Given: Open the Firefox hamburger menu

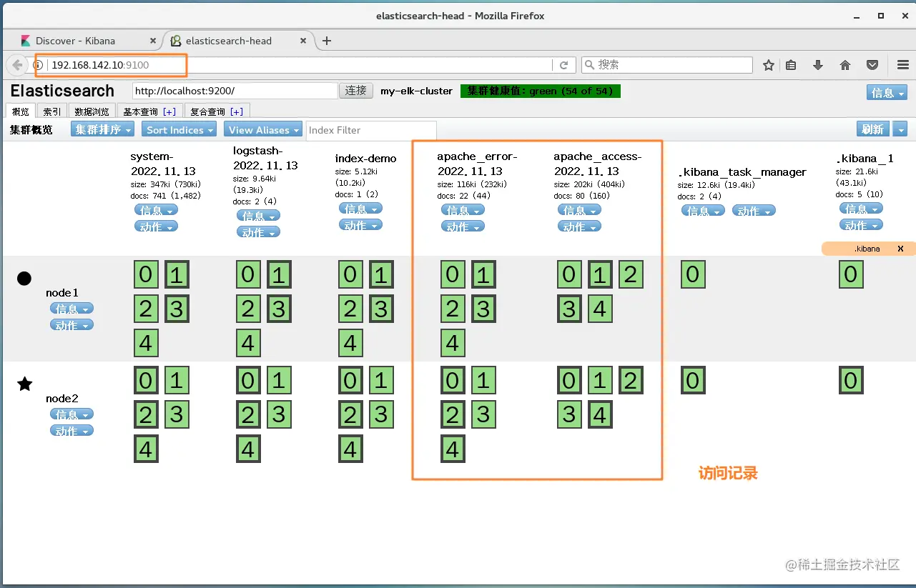Looking at the screenshot, I should point(902,65).
